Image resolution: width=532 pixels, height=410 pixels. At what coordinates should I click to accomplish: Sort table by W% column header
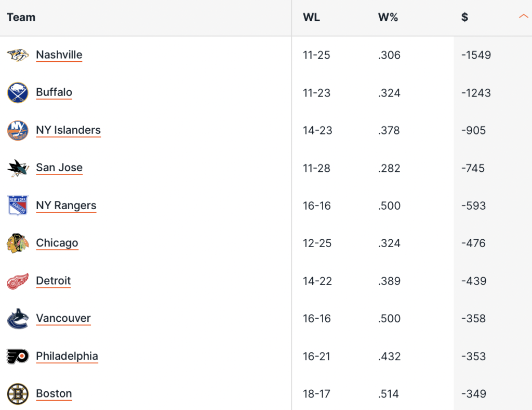pyautogui.click(x=388, y=17)
